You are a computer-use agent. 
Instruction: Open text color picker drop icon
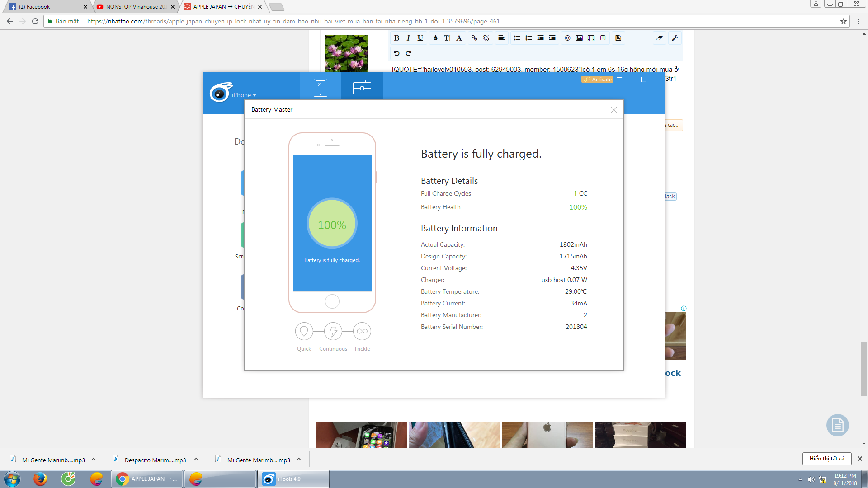coord(435,38)
